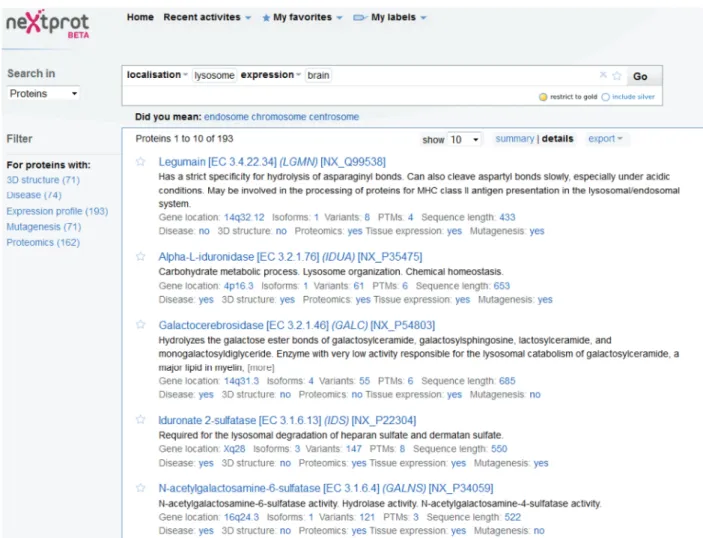703x538 pixels.
Task: Click GALC Isoforms count 4
Action: (311, 381)
